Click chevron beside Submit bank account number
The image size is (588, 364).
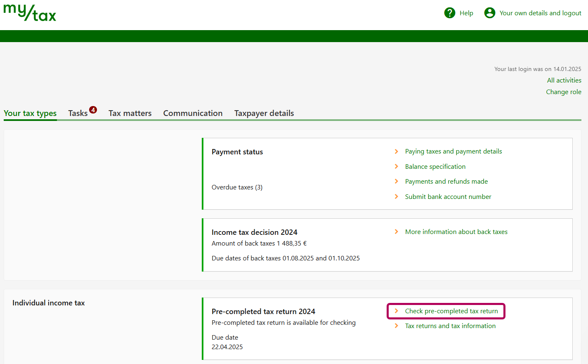(397, 197)
